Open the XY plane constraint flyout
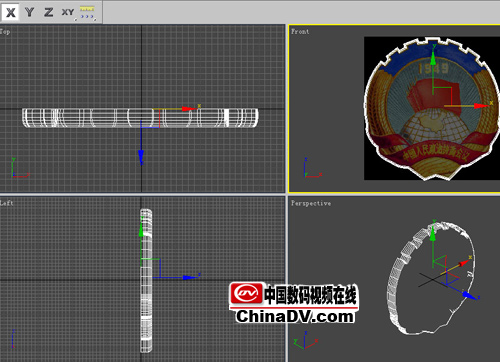This screenshot has height=362, width=500. [68, 12]
